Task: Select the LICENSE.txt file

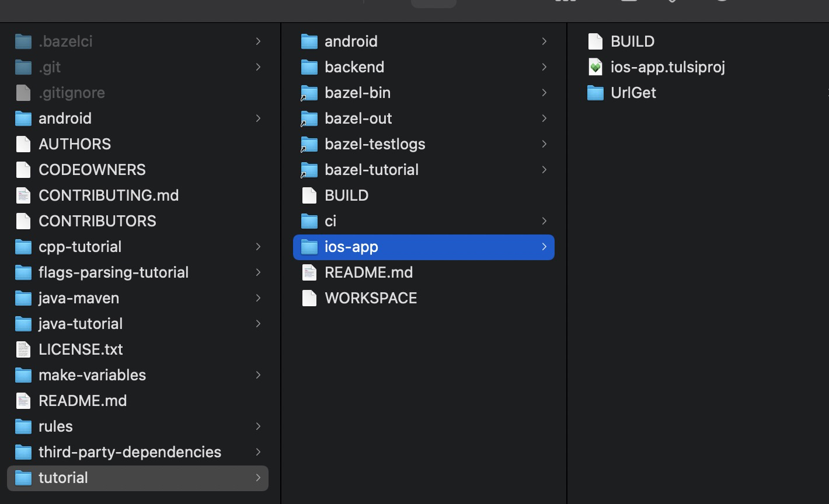Action: (81, 349)
